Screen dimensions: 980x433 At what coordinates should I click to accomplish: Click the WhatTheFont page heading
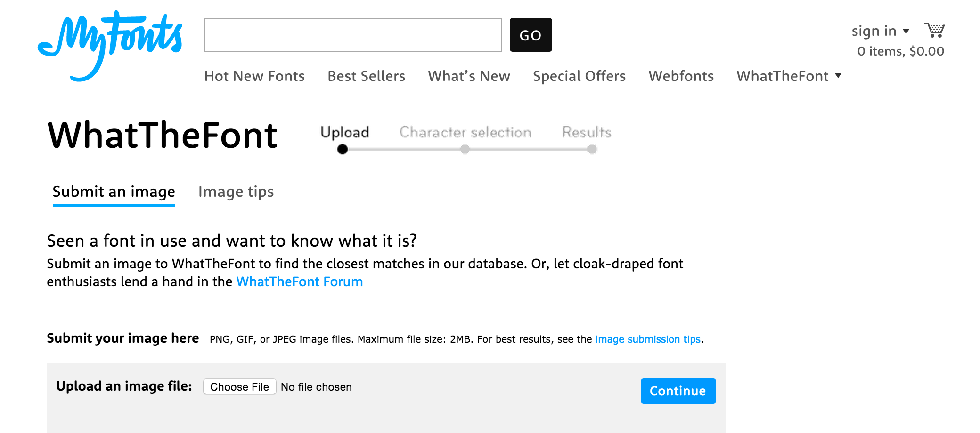coord(163,136)
